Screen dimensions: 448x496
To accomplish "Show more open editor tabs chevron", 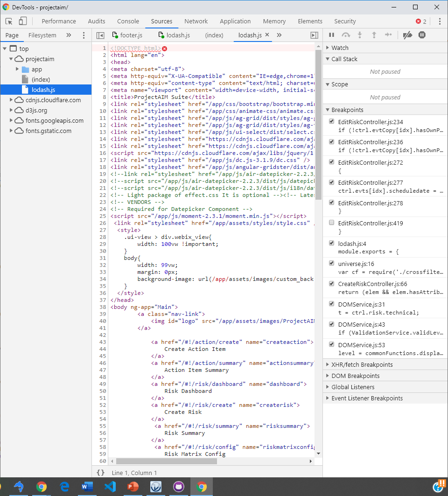I will [x=279, y=35].
